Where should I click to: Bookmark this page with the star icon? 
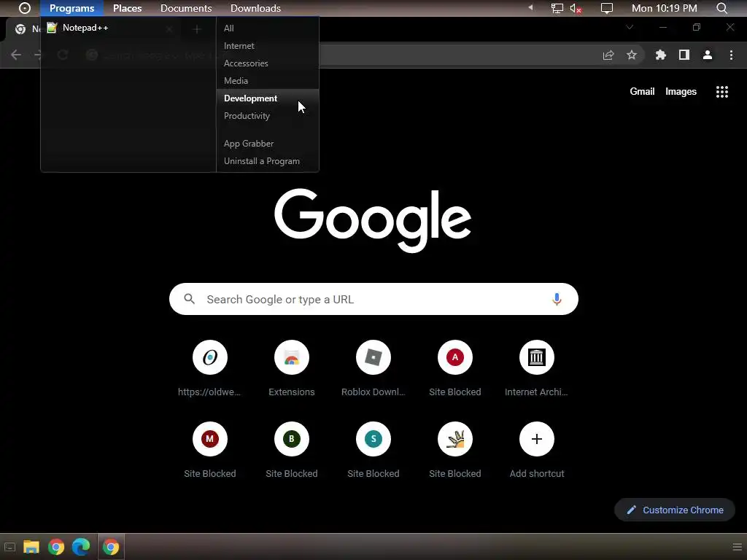click(632, 55)
